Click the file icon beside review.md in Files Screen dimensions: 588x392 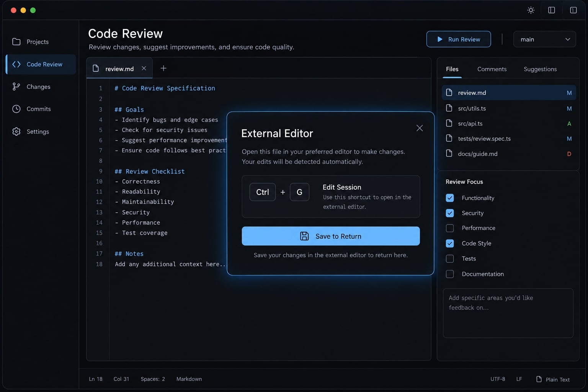click(449, 93)
